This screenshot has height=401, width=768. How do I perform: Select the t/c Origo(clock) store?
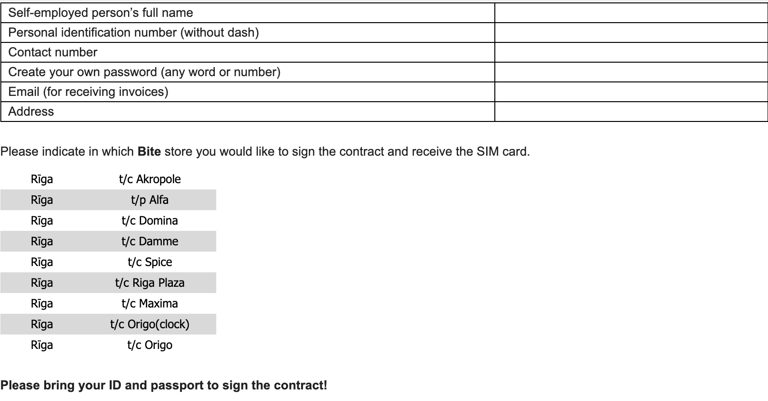(108, 324)
